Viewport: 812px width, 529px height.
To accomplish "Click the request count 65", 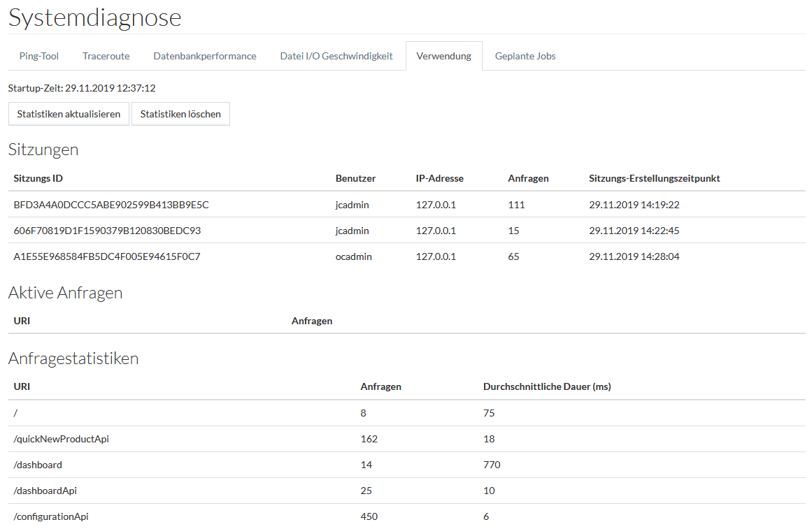I will point(513,256).
